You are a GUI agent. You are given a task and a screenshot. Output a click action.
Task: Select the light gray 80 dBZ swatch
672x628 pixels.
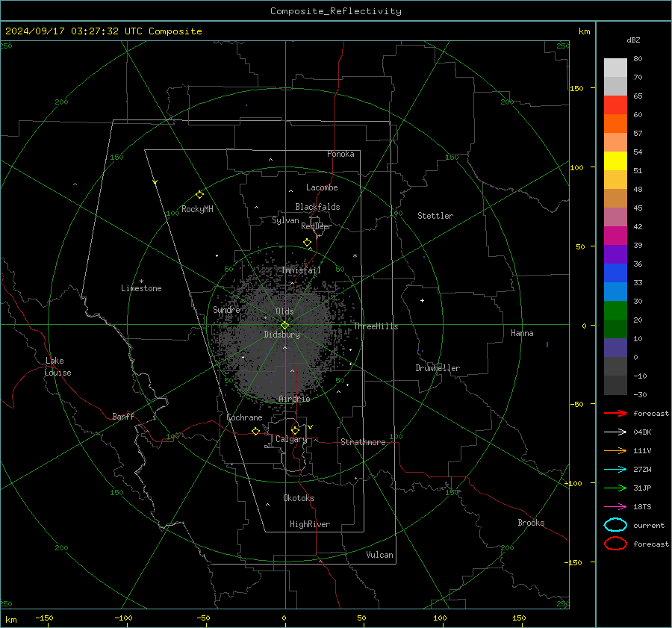(x=615, y=68)
